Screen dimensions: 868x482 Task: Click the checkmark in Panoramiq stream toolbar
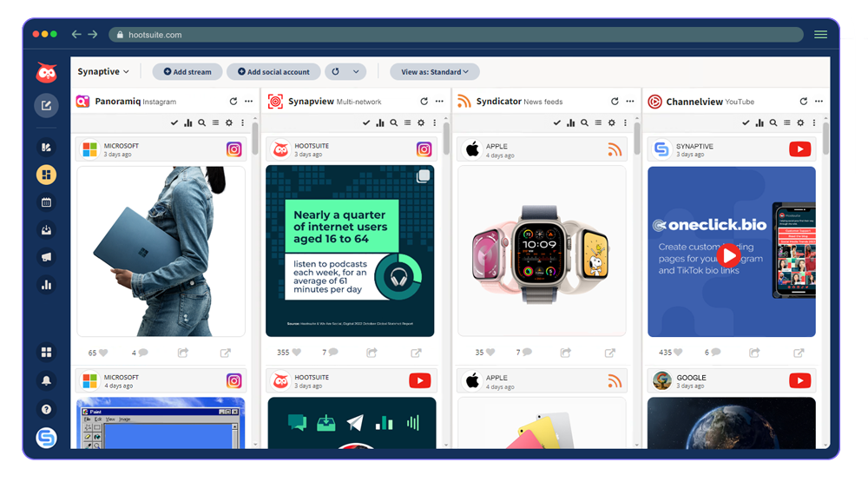174,123
